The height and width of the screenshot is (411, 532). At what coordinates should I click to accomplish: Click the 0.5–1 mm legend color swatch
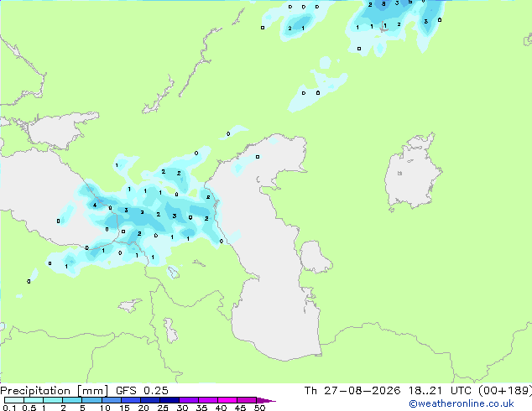point(34,400)
